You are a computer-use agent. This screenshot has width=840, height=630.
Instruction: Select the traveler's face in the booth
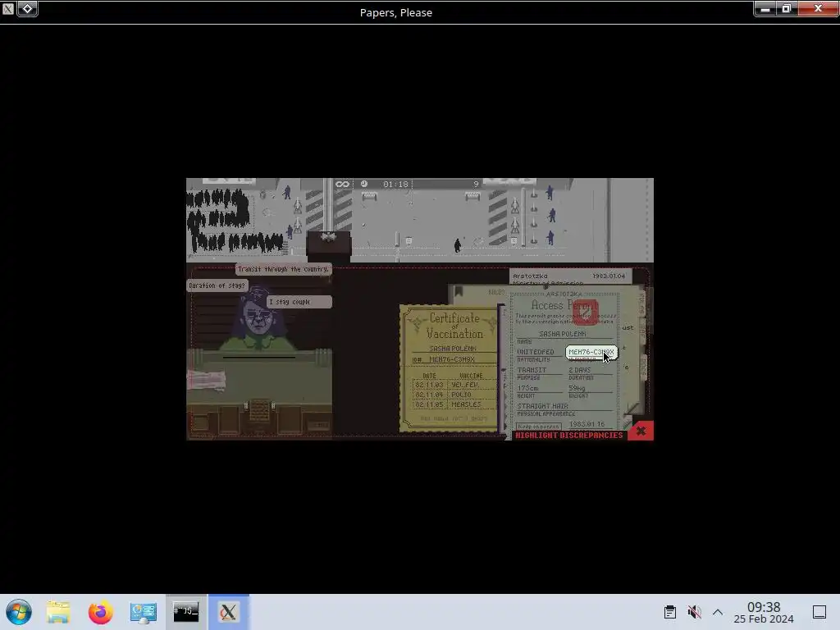click(x=258, y=317)
